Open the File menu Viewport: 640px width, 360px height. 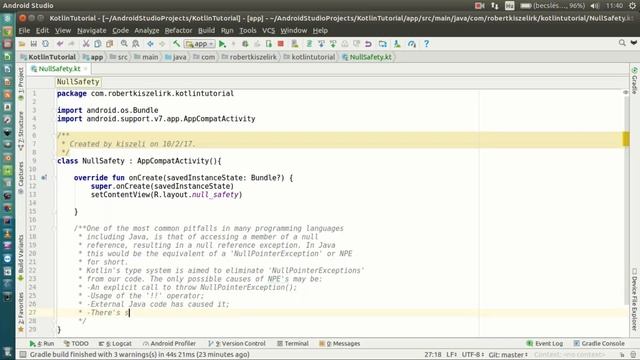coord(24,31)
